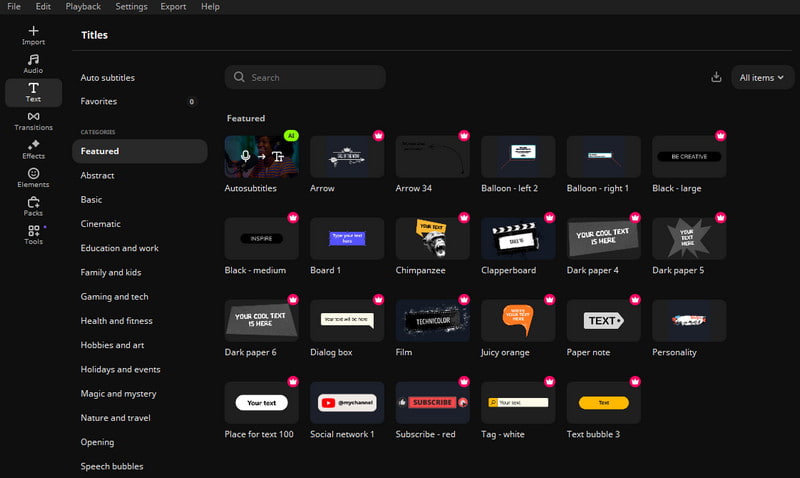This screenshot has width=800, height=478.
Task: Choose the Gaming and tech category
Action: coord(114,297)
